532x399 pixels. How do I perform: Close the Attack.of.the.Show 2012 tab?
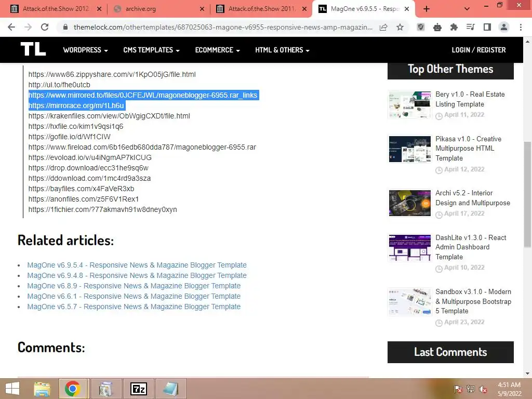pyautogui.click(x=99, y=9)
